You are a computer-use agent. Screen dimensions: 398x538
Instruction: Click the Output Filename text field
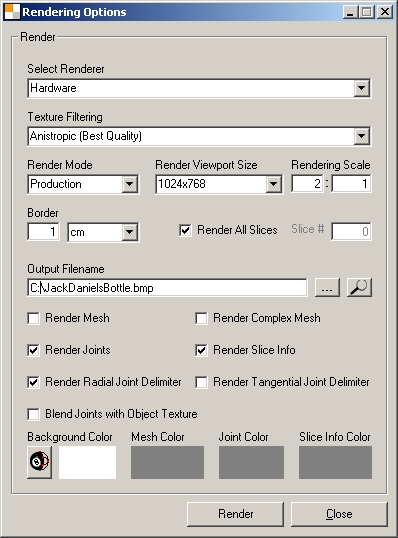167,288
